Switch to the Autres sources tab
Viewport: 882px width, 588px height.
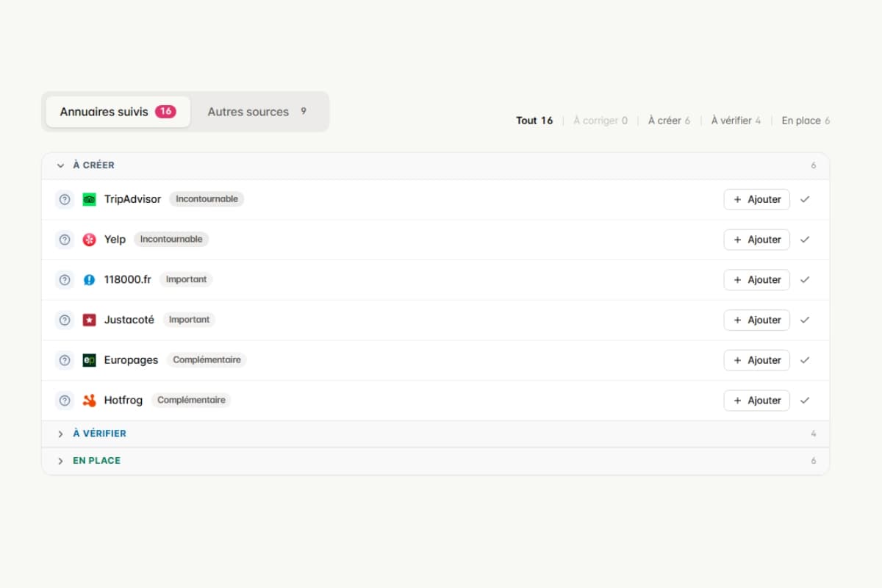pos(257,112)
